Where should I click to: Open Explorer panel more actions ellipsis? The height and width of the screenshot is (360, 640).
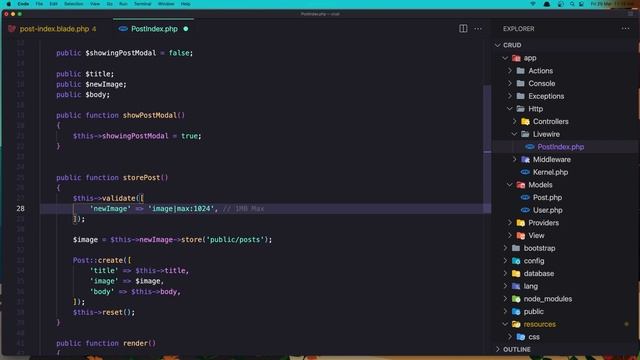pyautogui.click(x=625, y=29)
